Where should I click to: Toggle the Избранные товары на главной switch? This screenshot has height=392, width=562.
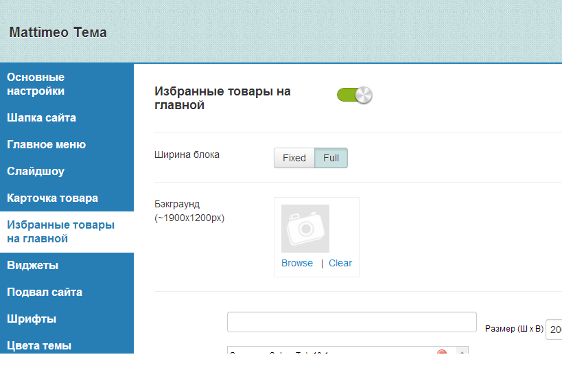pos(354,95)
